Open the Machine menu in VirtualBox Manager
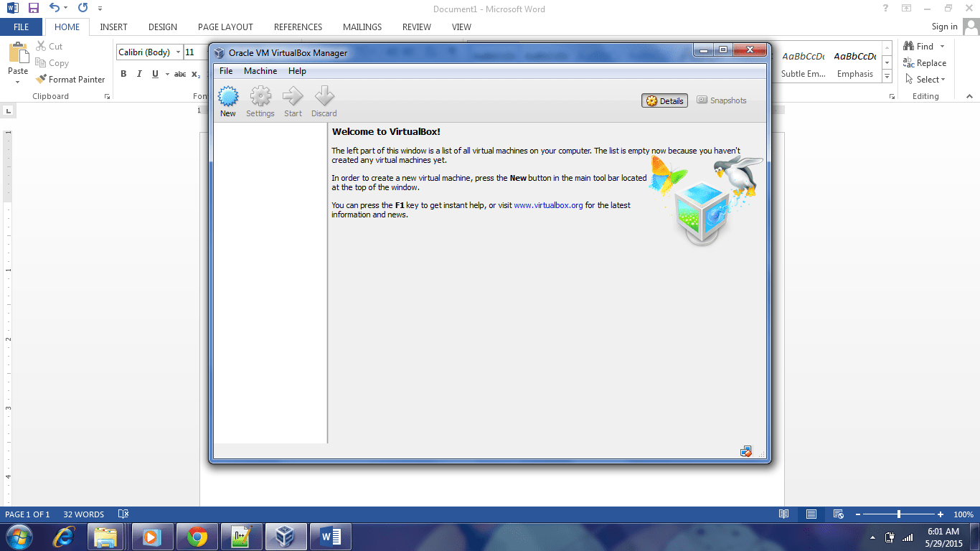The image size is (980, 551). coord(260,71)
